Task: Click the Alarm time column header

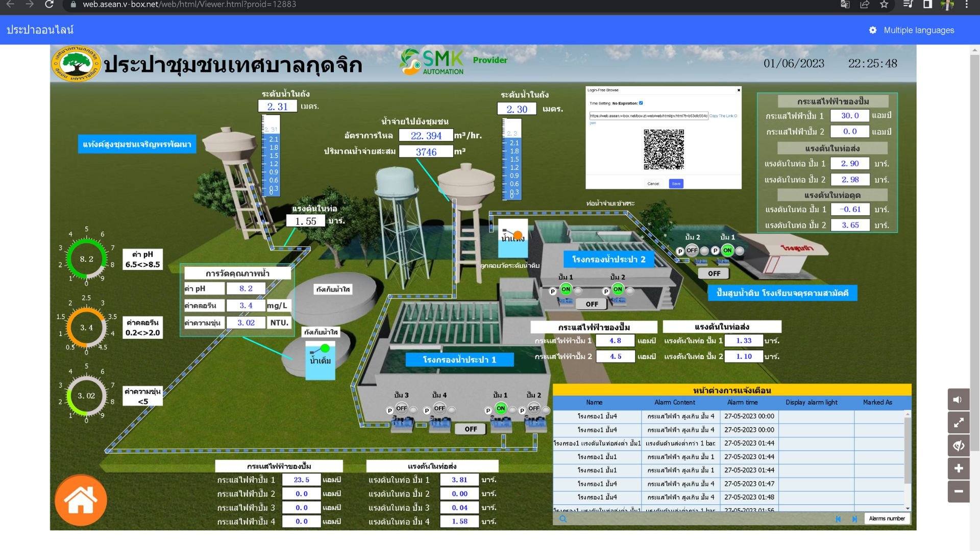Action: point(742,403)
